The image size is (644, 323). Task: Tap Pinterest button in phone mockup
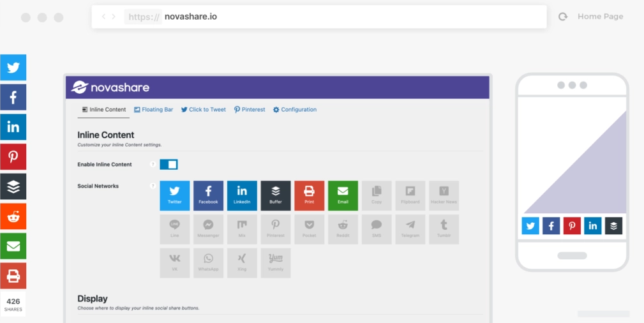pos(572,225)
